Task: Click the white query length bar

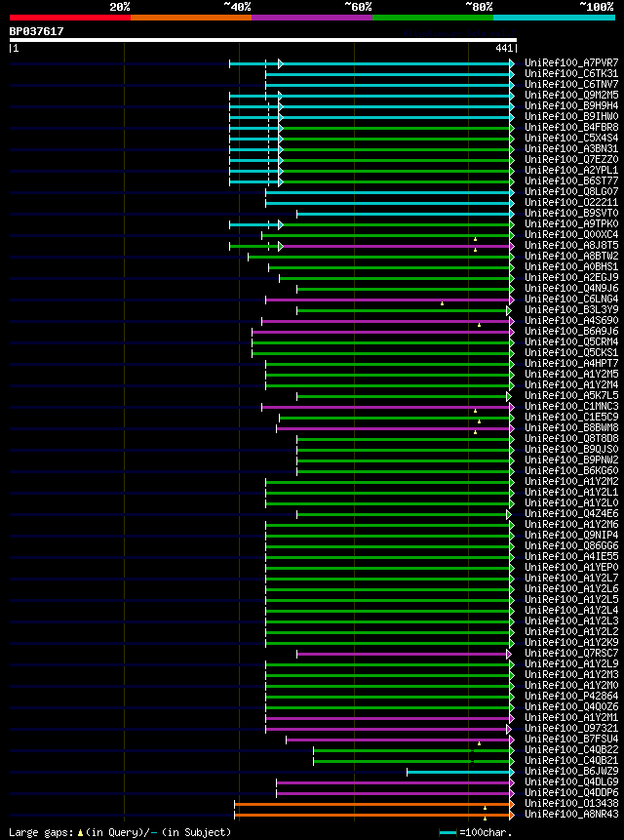Action: point(263,40)
